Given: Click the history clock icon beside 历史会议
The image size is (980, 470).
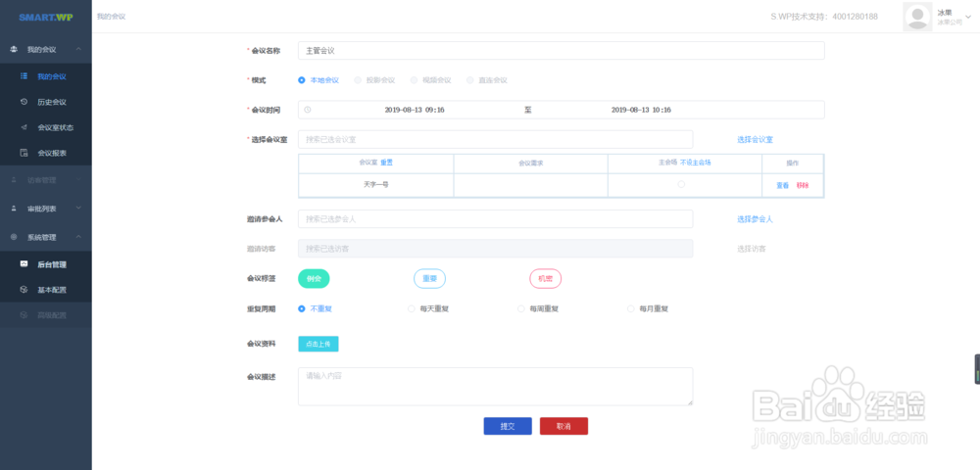Looking at the screenshot, I should pyautogui.click(x=24, y=102).
